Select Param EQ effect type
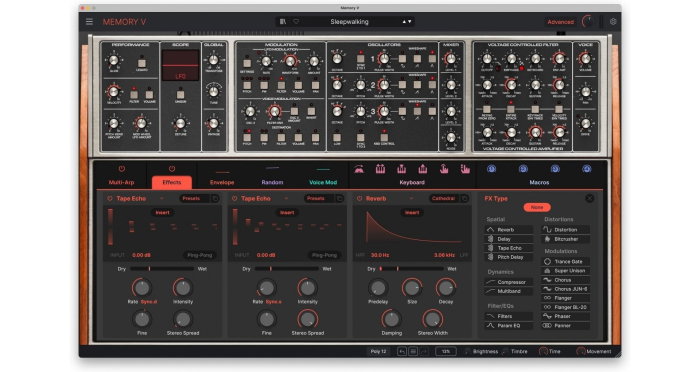This screenshot has height=372, width=700. pos(509,326)
